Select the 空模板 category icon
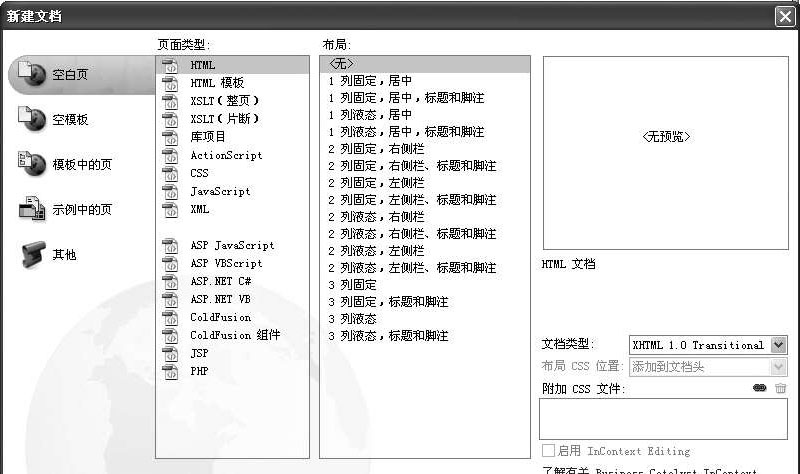This screenshot has width=800, height=474. coord(32,119)
